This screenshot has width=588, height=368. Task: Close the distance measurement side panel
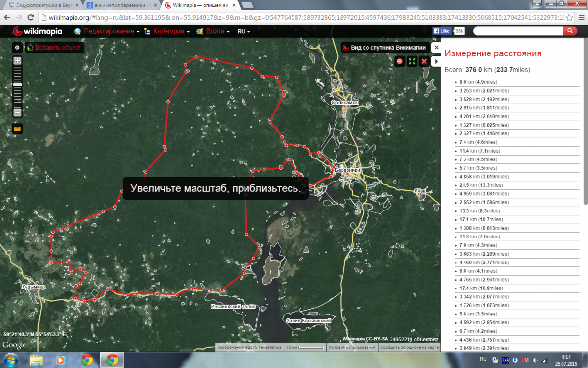[x=436, y=48]
